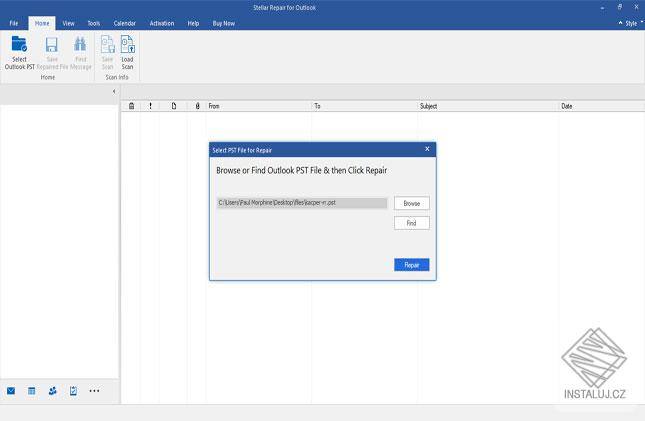Click the PST file path field
This screenshot has height=421, width=645.
click(x=302, y=203)
